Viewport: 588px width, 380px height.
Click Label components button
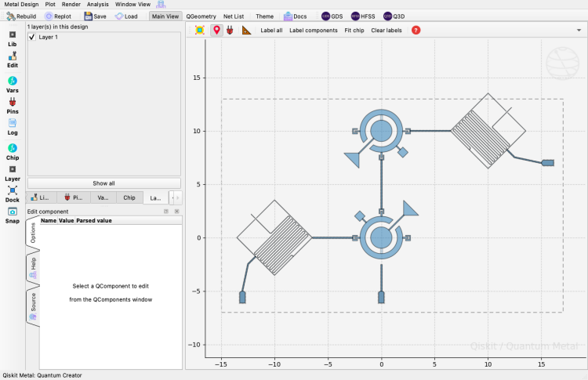[x=314, y=31]
